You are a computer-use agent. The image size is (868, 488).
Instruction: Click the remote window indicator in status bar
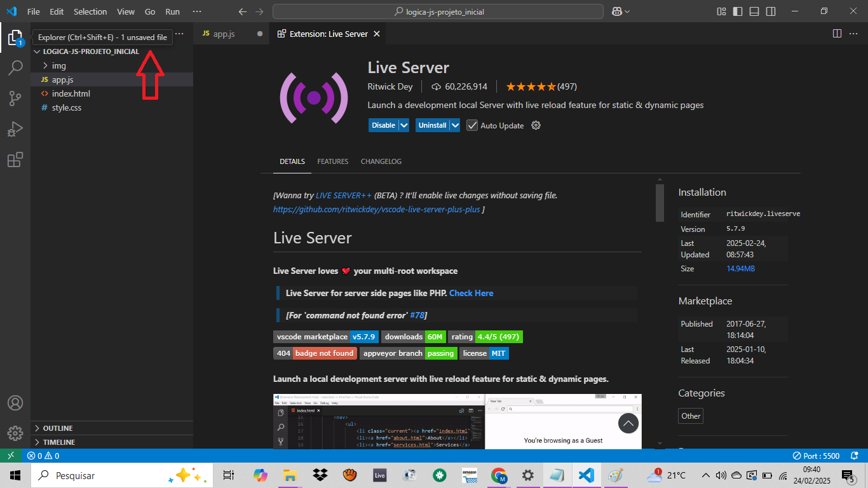tap(11, 456)
